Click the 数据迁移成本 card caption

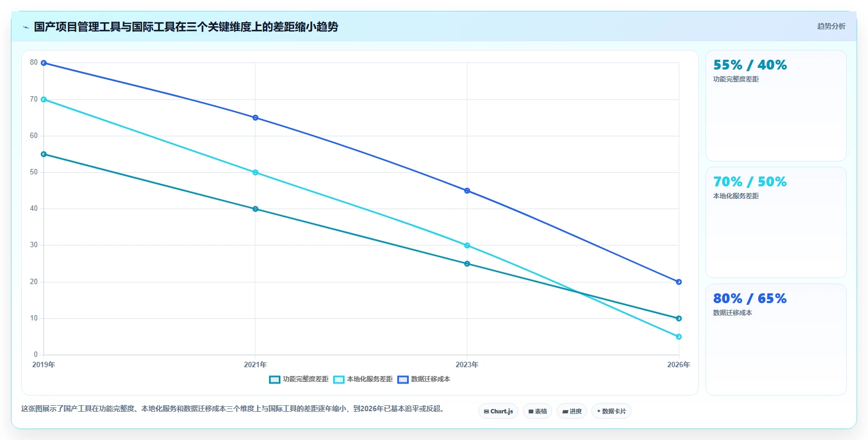733,313
